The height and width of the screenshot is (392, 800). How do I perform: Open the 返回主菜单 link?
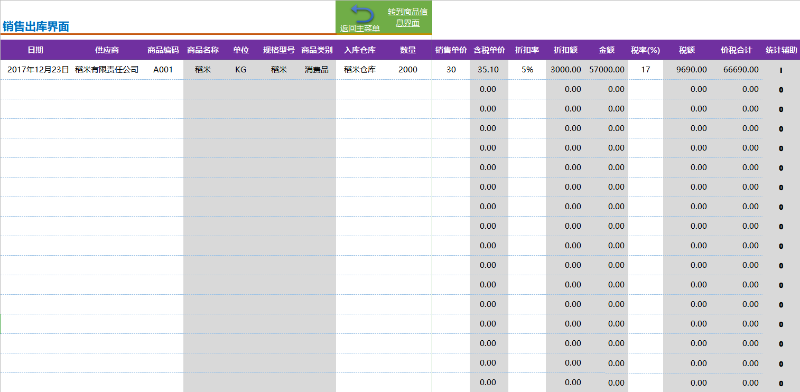click(360, 28)
